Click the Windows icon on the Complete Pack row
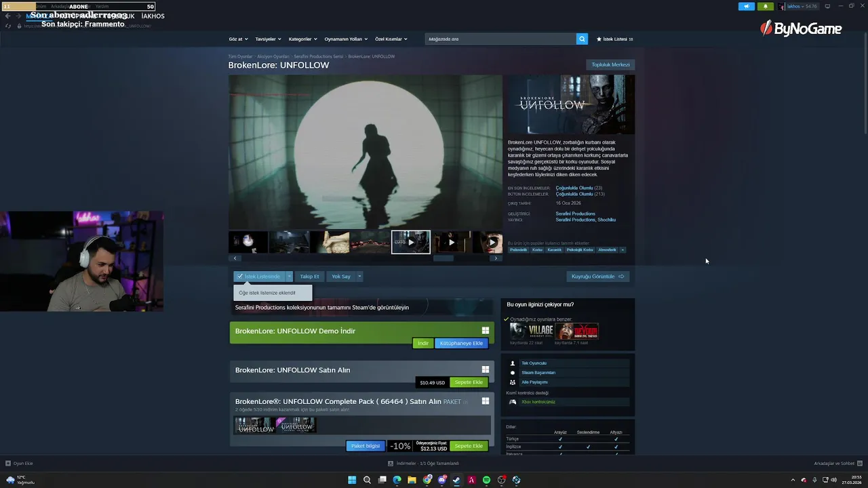Viewport: 868px width, 488px height. 486,401
